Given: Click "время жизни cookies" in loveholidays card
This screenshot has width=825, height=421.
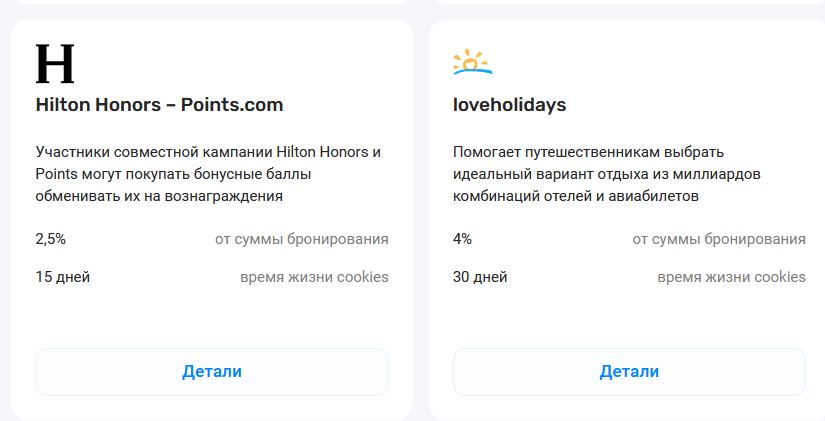Looking at the screenshot, I should [x=731, y=277].
